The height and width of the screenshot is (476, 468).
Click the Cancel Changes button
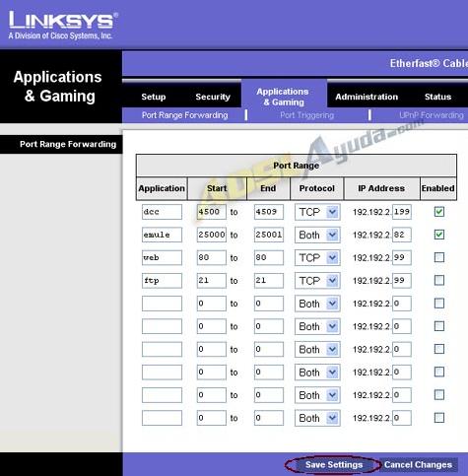418,465
